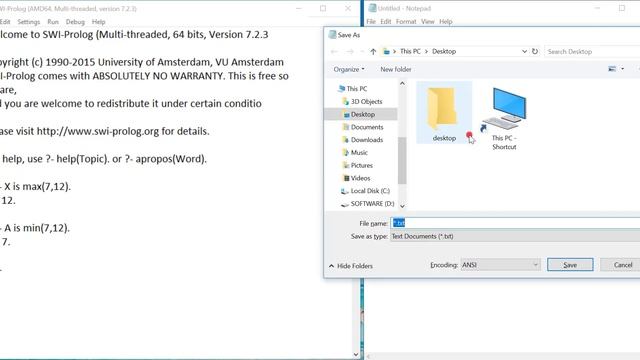
Task: Open the Notepad Edit menu
Action: [x=386, y=22]
